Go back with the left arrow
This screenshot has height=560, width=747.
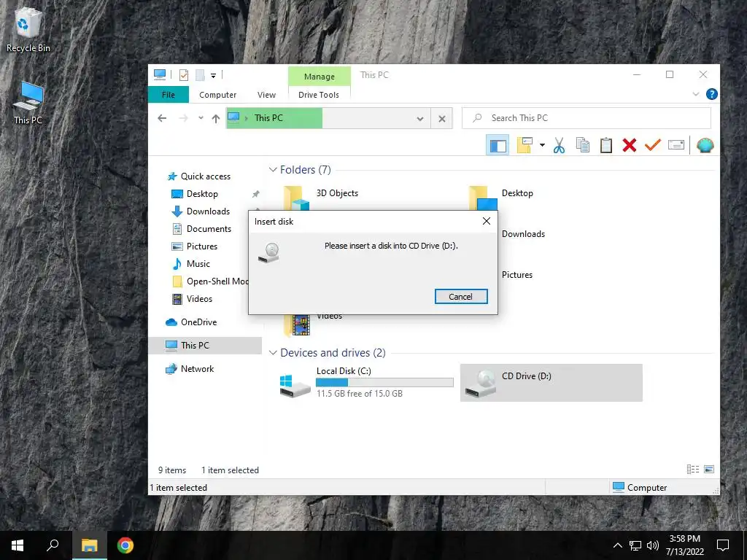162,118
